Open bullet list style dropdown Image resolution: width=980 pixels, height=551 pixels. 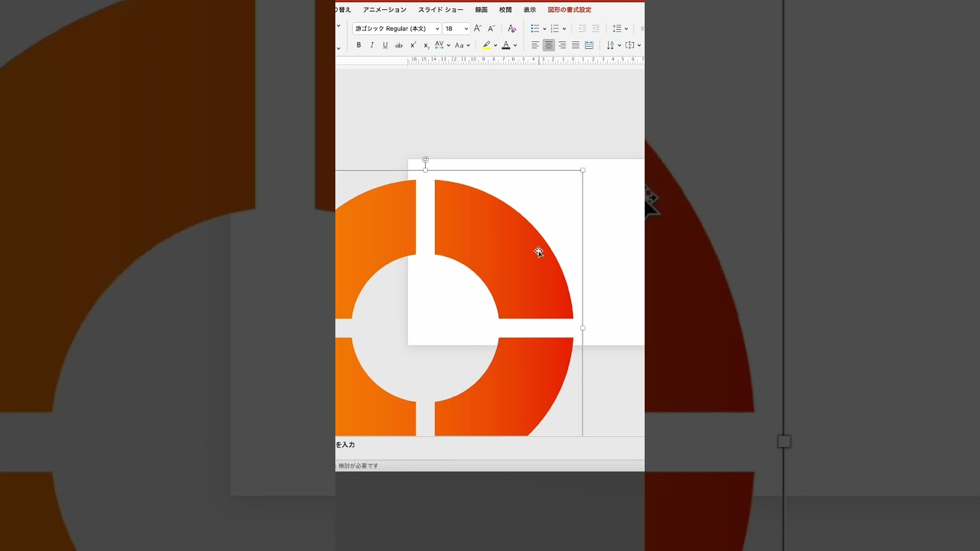click(544, 28)
